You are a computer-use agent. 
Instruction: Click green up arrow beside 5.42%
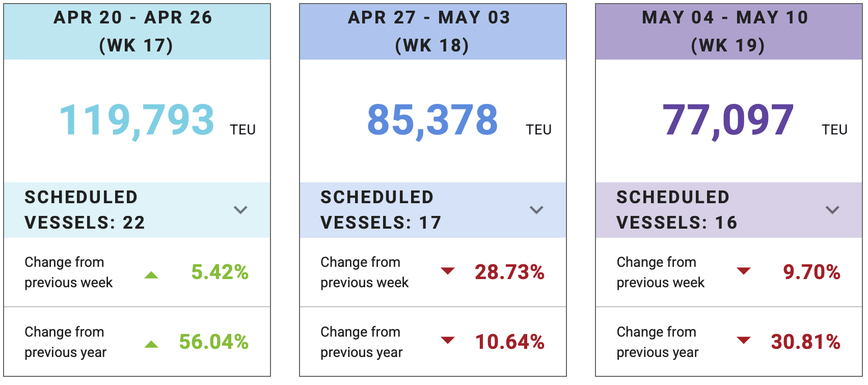[x=151, y=275]
